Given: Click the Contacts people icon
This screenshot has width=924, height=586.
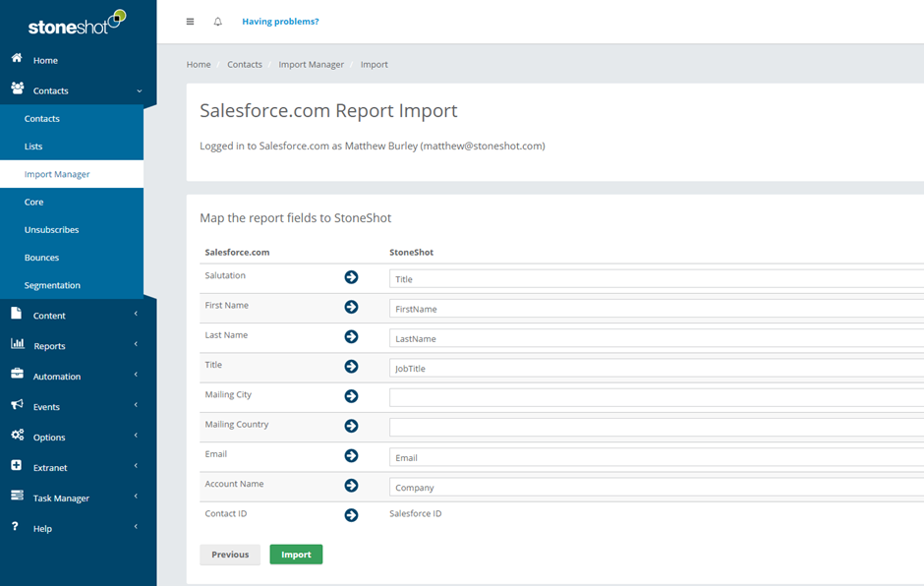Looking at the screenshot, I should [17, 88].
